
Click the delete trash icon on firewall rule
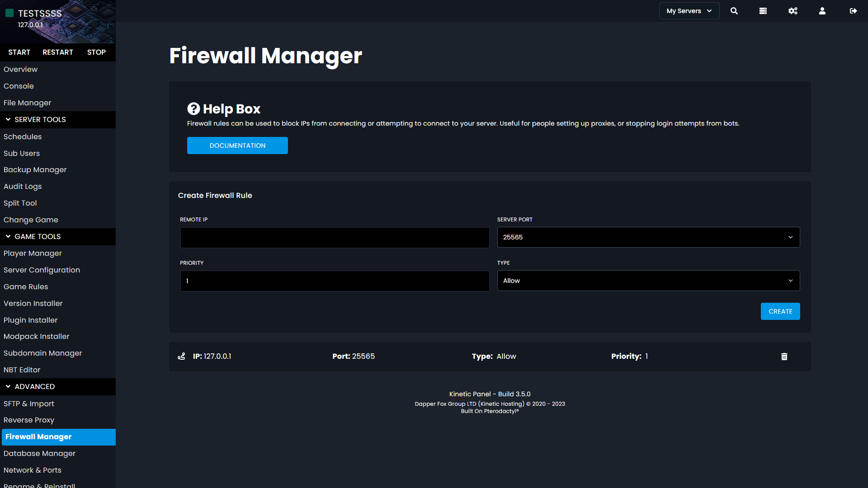784,356
